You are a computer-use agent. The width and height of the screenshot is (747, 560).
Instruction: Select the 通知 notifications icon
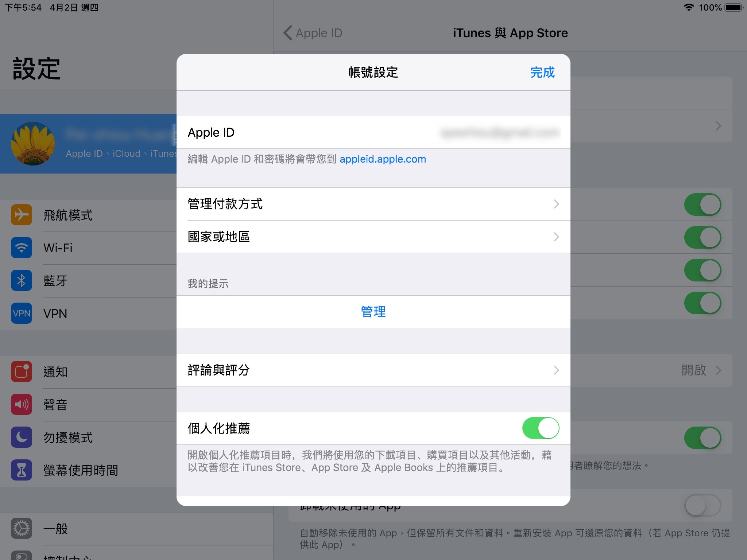coord(22,372)
